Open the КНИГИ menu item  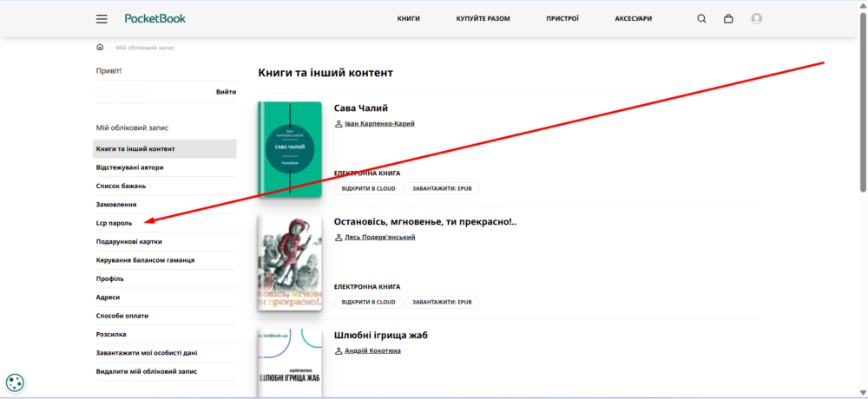[409, 19]
